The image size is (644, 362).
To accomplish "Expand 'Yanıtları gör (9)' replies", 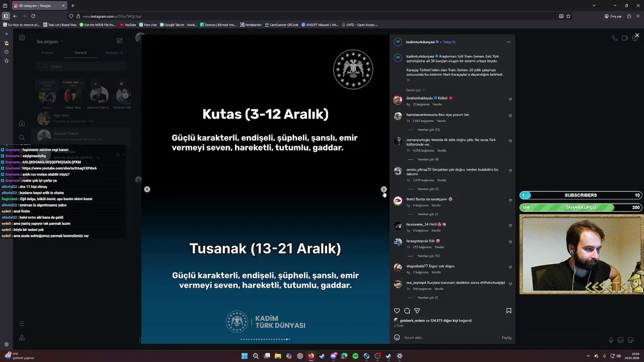I will pos(428,159).
